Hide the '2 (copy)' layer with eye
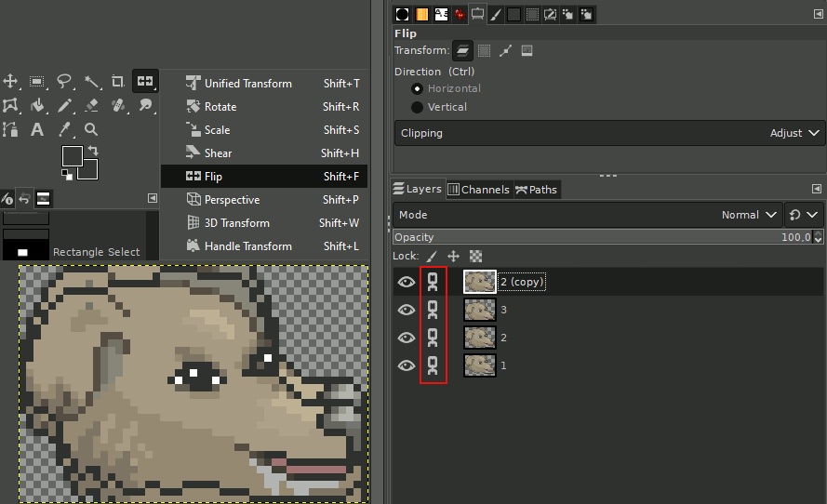The width and height of the screenshot is (827, 504). [407, 282]
